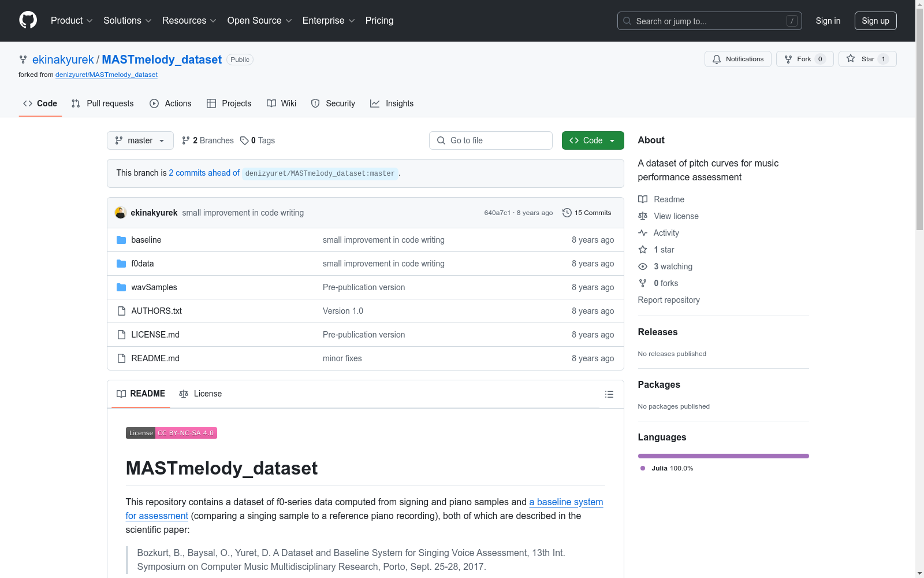
Task: Open the Pricing page
Action: pos(379,21)
